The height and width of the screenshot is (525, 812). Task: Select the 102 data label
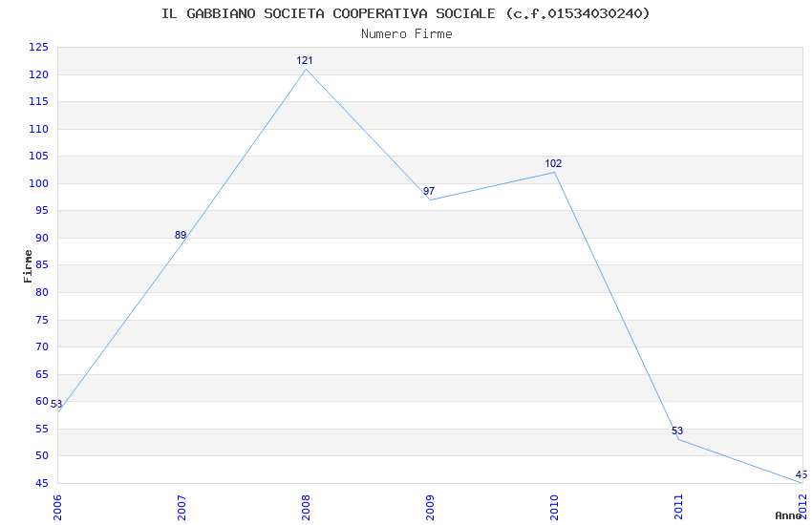553,163
